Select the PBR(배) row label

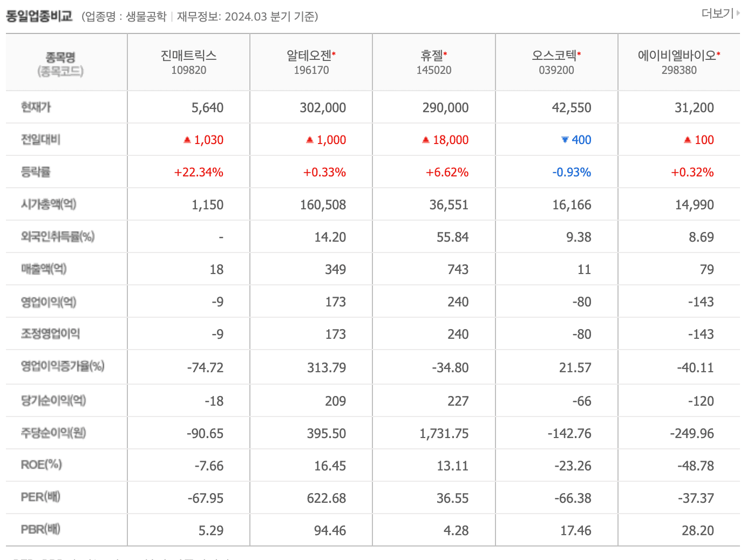[40, 529]
